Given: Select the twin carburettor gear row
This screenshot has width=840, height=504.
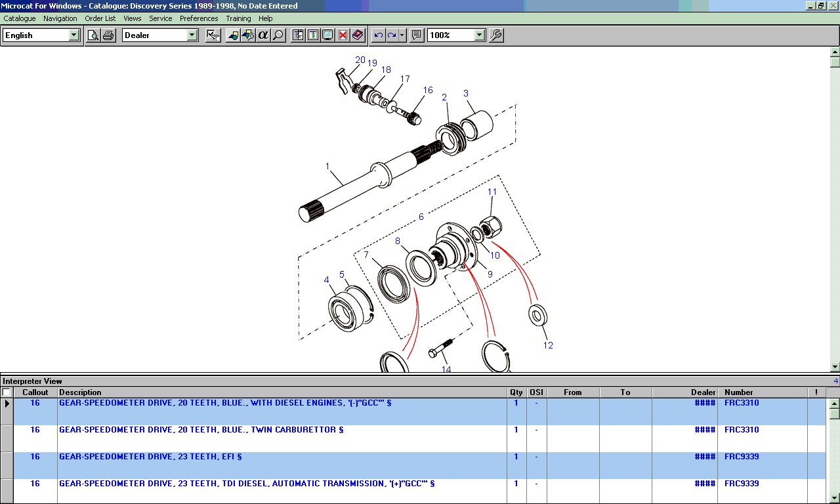Looking at the screenshot, I should (x=210, y=430).
